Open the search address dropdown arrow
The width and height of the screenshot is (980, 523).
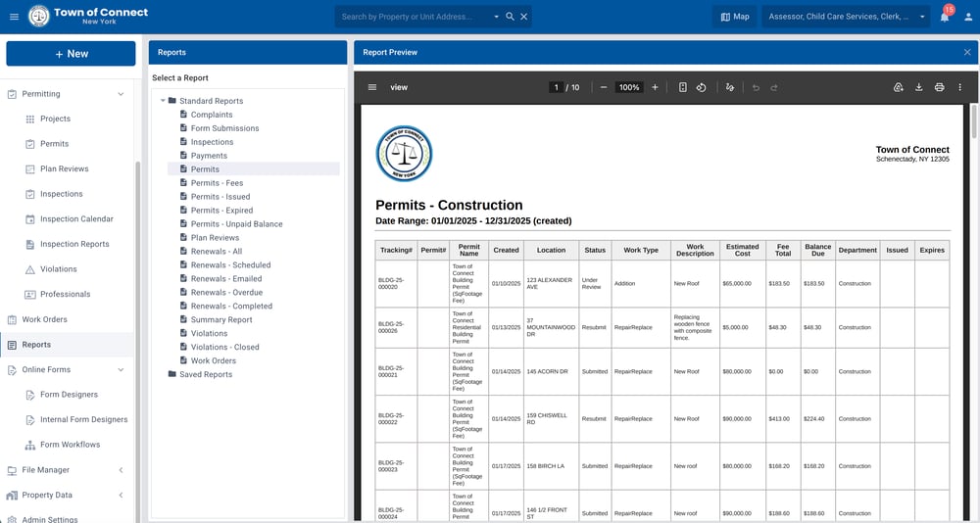coord(496,17)
